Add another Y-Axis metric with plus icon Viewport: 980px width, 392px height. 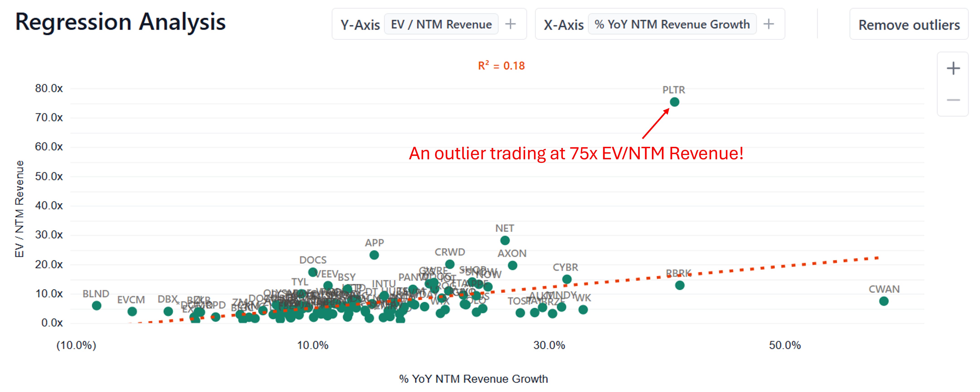[510, 24]
